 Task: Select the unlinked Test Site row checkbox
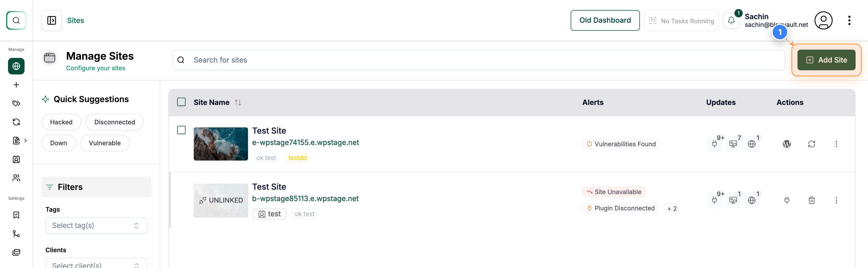point(181,186)
